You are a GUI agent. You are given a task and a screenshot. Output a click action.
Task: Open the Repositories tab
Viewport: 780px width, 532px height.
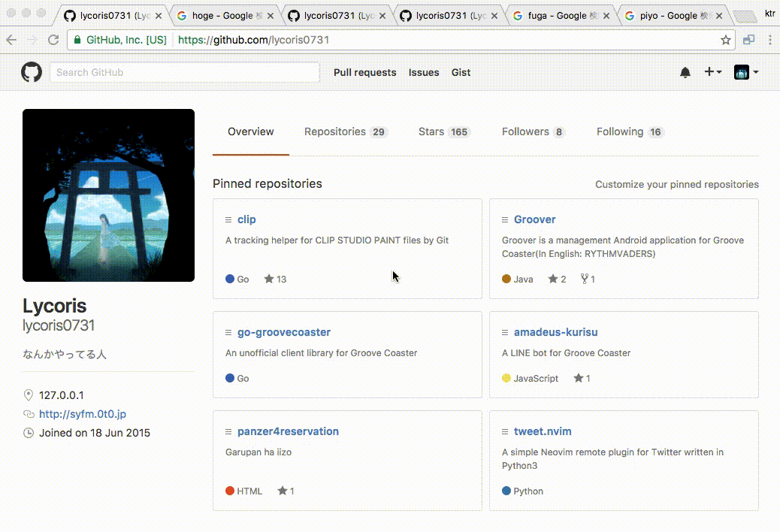(346, 131)
